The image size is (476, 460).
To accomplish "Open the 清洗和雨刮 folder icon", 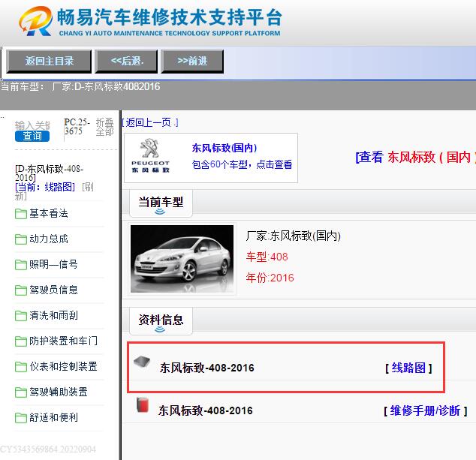I will pos(20,316).
